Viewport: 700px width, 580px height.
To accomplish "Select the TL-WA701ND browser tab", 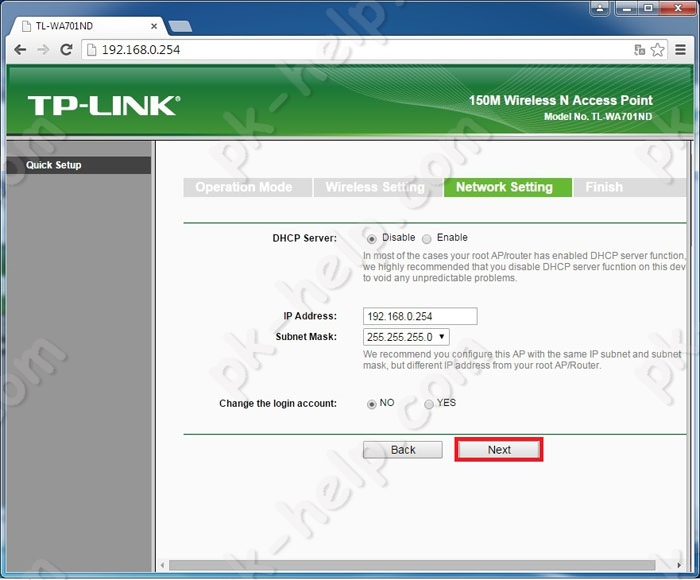I will (87, 26).
